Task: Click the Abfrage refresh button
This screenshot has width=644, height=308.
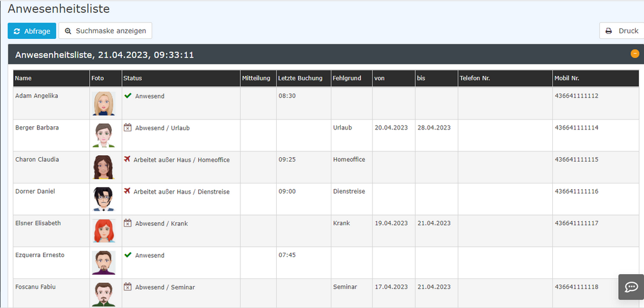Action: point(31,31)
